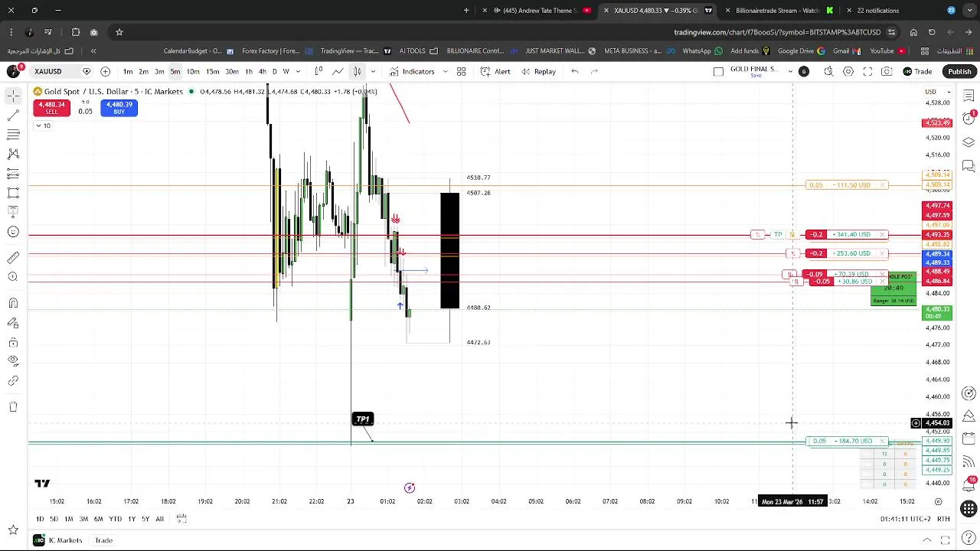
Task: Toggle RTH session setting
Action: tap(943, 519)
